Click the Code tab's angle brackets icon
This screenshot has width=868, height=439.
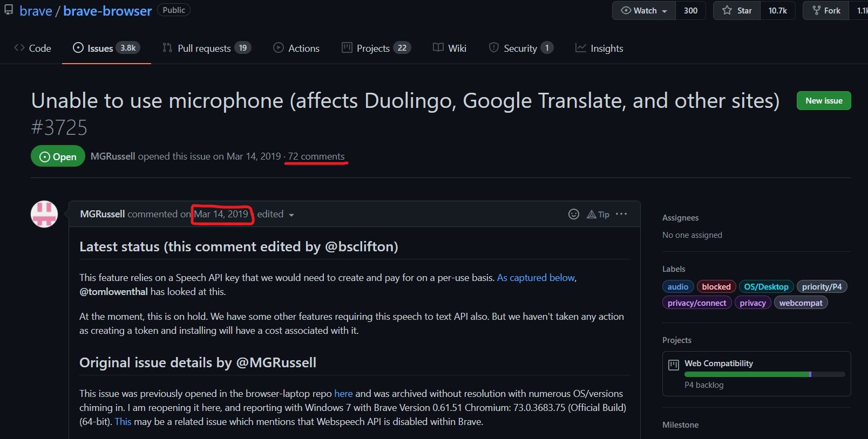[x=19, y=48]
